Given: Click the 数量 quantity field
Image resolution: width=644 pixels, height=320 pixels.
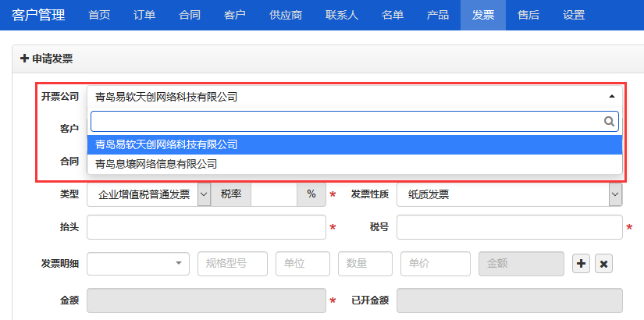Looking at the screenshot, I should click(365, 264).
